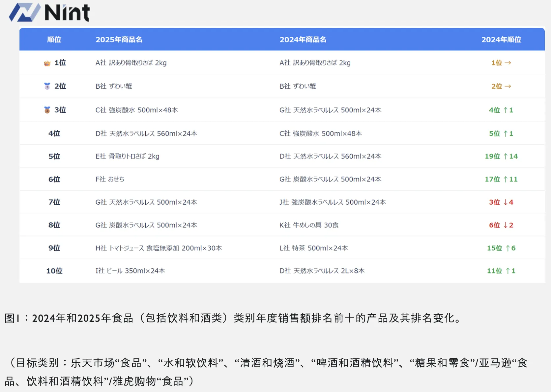Click the silver medal icon beside 2位

(x=47, y=86)
